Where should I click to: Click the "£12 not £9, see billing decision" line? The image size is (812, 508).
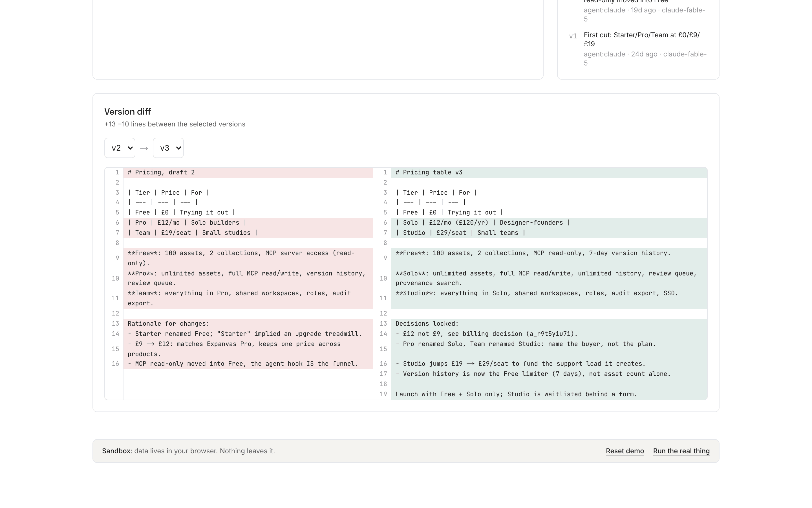coord(549,334)
